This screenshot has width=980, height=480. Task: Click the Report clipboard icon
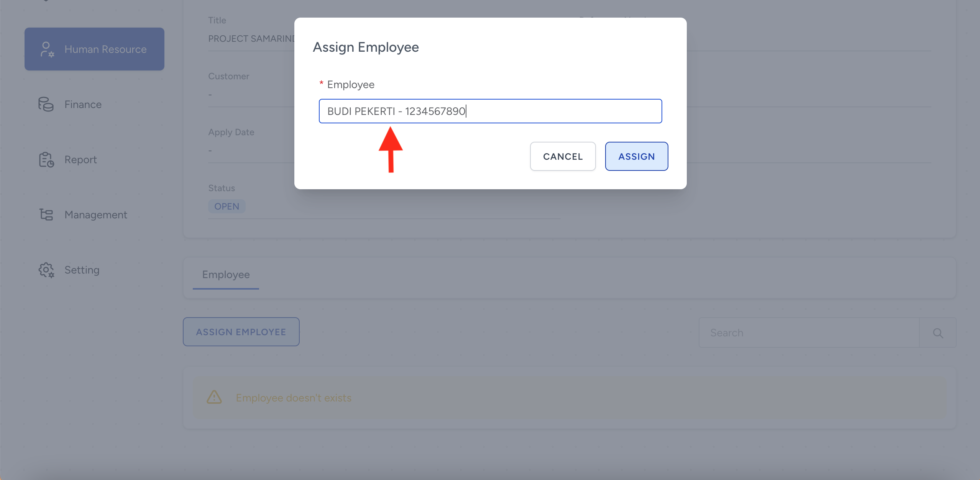coord(46,160)
